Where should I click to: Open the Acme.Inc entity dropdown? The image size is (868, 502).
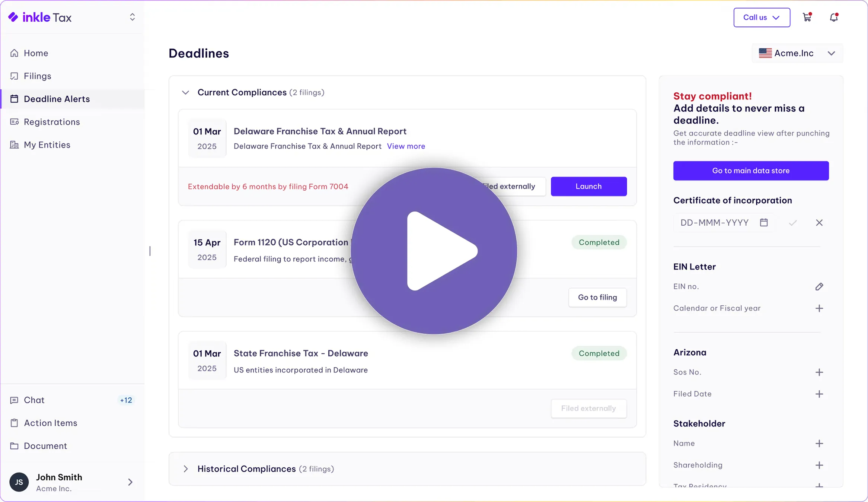tap(797, 53)
